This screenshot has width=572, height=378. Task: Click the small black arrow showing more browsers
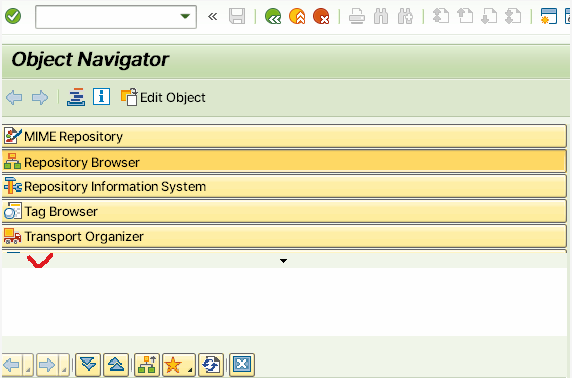[x=283, y=261]
